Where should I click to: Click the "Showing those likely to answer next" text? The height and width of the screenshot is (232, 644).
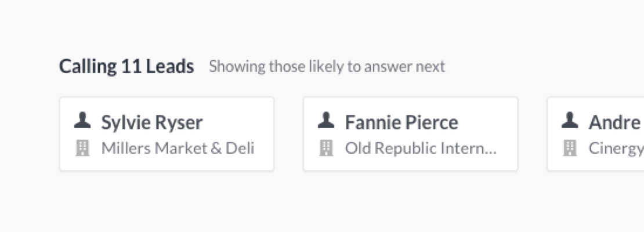click(x=327, y=67)
